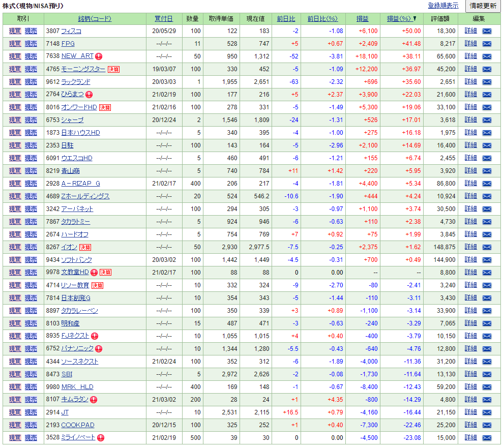Click 現売 for ウエスコHD
The image size is (504, 448).
pyautogui.click(x=31, y=158)
